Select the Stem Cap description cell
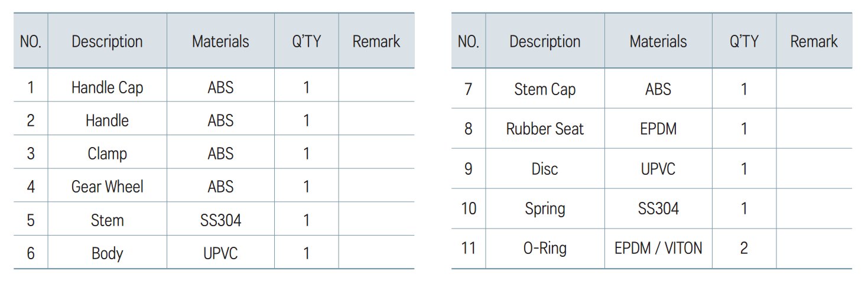868x297 pixels. click(x=545, y=89)
